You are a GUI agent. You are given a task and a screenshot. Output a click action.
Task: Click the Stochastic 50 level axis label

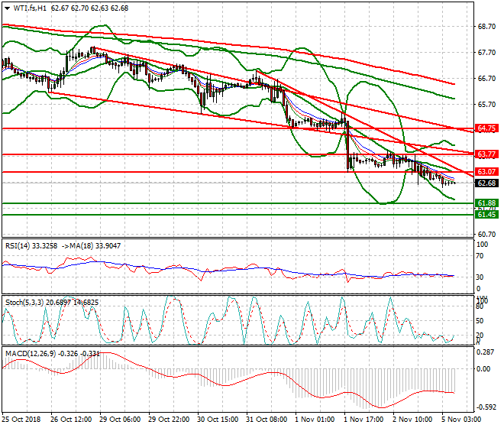(480, 321)
